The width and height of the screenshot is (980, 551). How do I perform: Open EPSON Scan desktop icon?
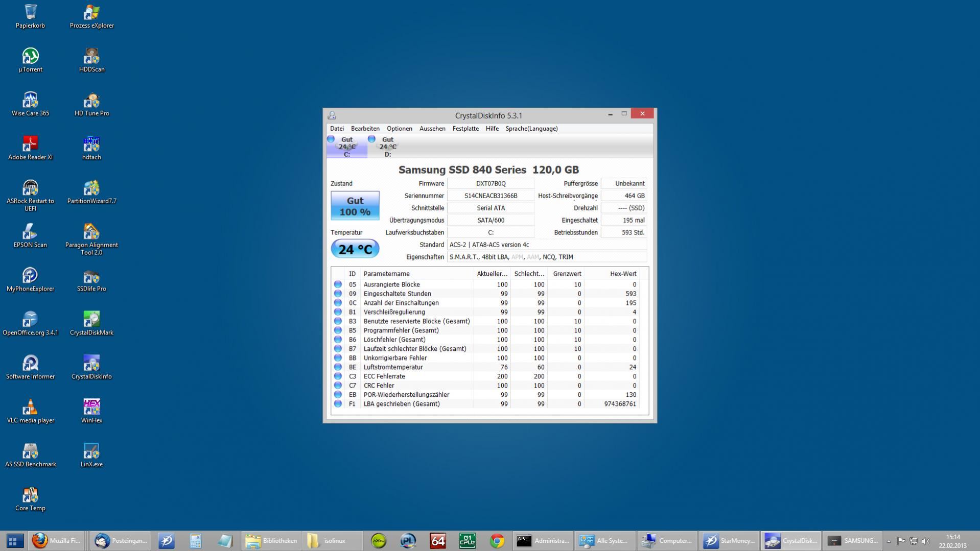point(30,236)
